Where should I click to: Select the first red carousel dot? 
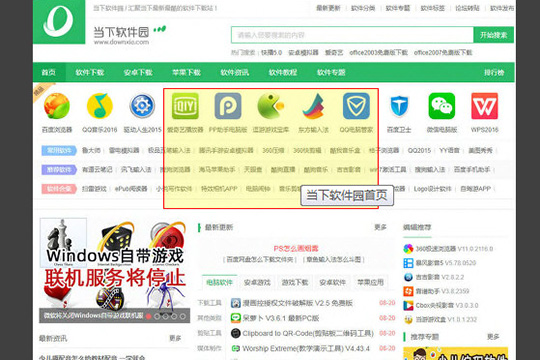(x=148, y=316)
